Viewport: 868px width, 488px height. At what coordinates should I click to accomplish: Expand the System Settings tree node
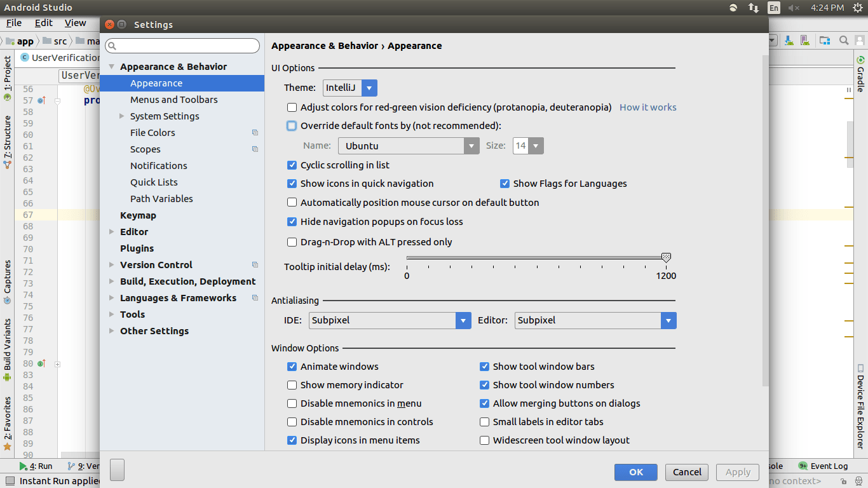click(x=121, y=116)
